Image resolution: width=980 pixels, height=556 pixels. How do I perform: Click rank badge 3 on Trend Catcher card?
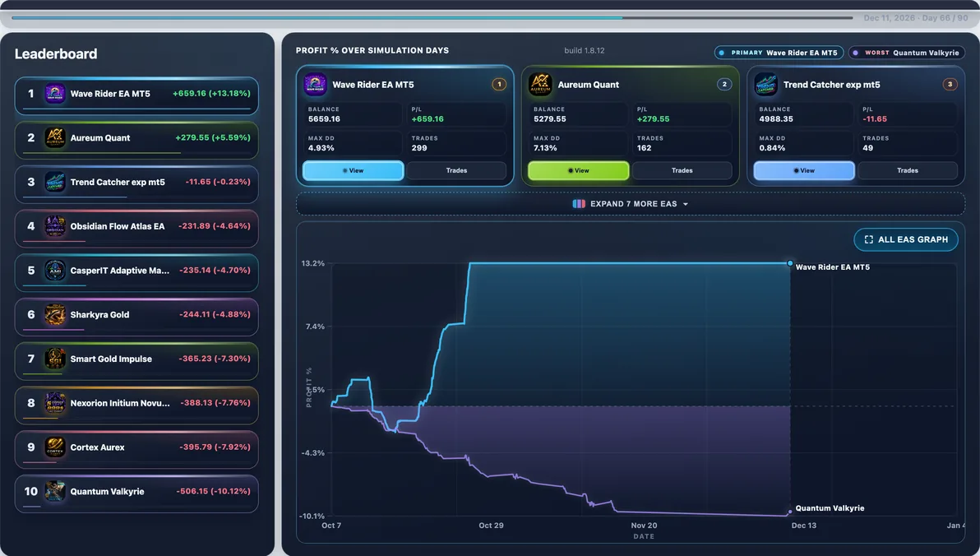[950, 84]
